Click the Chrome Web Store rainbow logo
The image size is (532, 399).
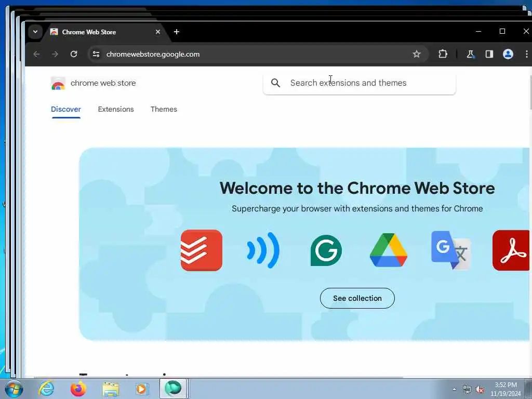click(x=58, y=84)
